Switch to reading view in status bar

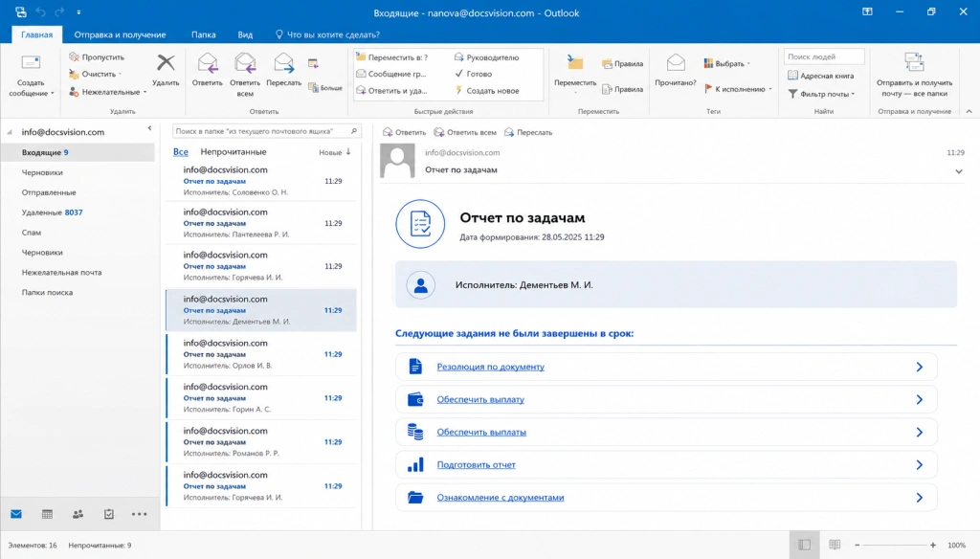835,545
